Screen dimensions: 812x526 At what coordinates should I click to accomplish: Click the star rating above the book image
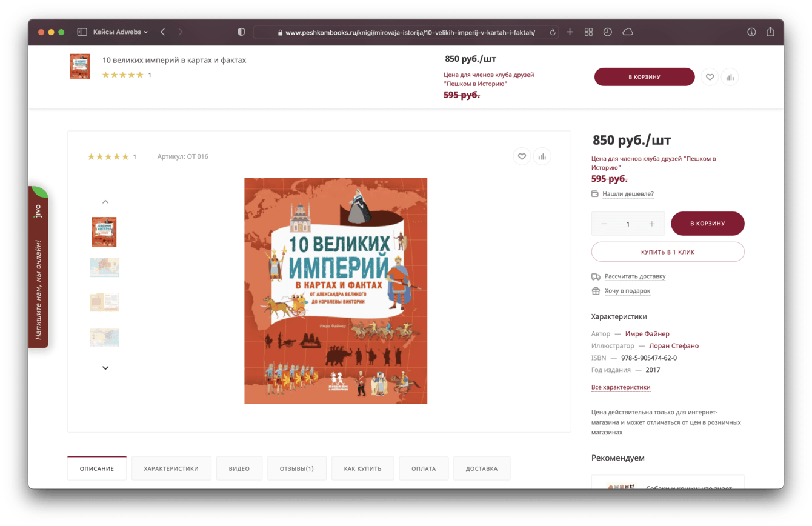tap(108, 157)
